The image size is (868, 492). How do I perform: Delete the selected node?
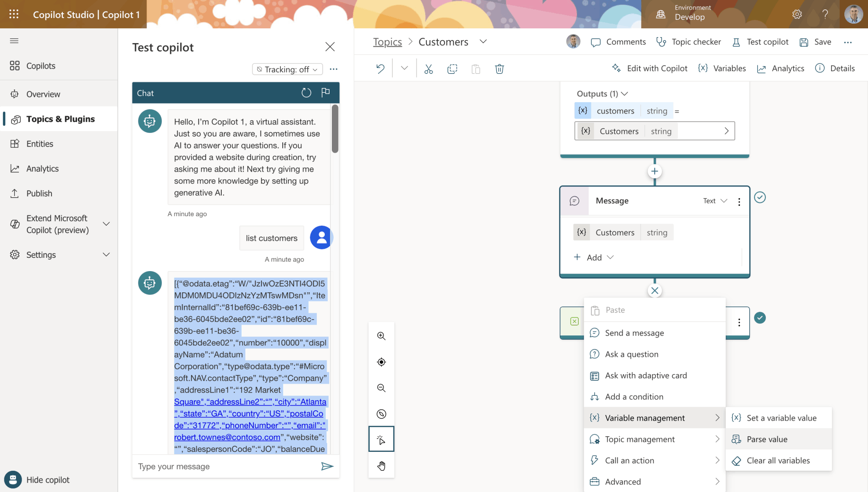[499, 69]
